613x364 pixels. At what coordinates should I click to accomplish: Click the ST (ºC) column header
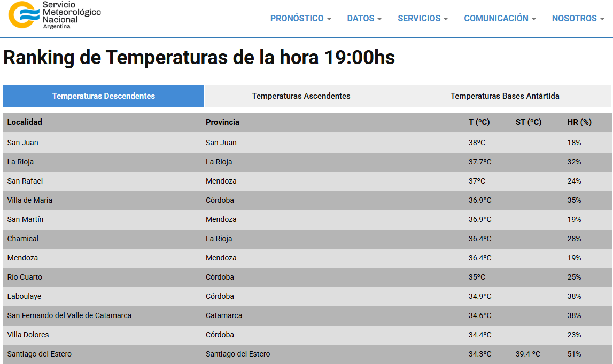528,122
